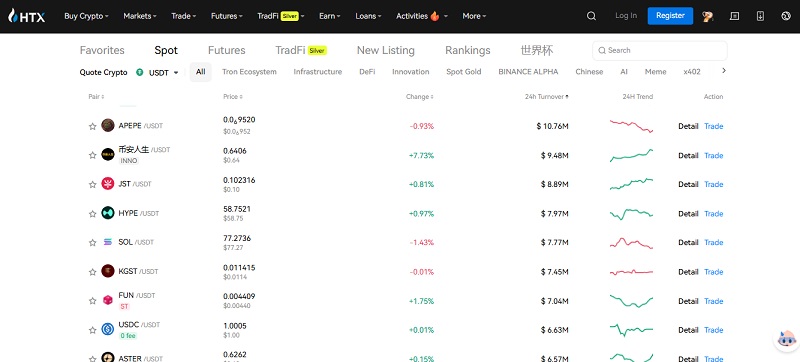Favorite the HYPE/USDT pair star
800x362 pixels.
tap(92, 214)
